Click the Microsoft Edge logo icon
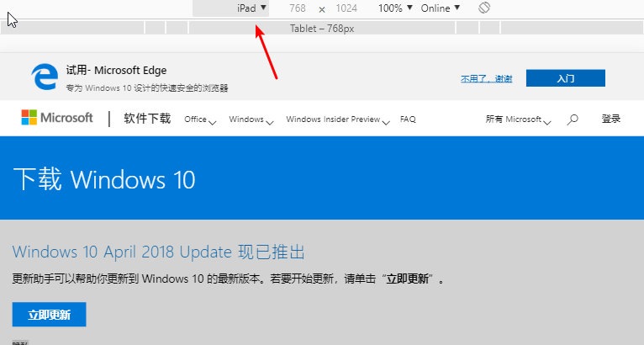 [45, 77]
